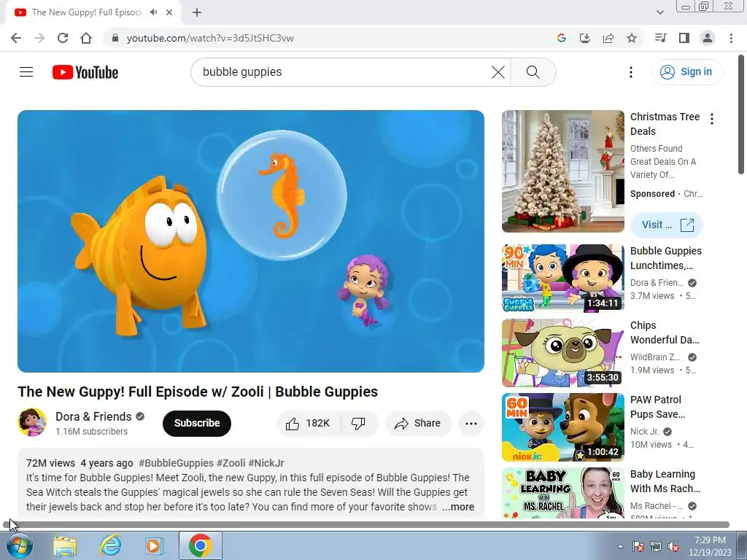Image resolution: width=747 pixels, height=560 pixels.
Task: Click the page vertical scrollbar
Action: (742, 114)
